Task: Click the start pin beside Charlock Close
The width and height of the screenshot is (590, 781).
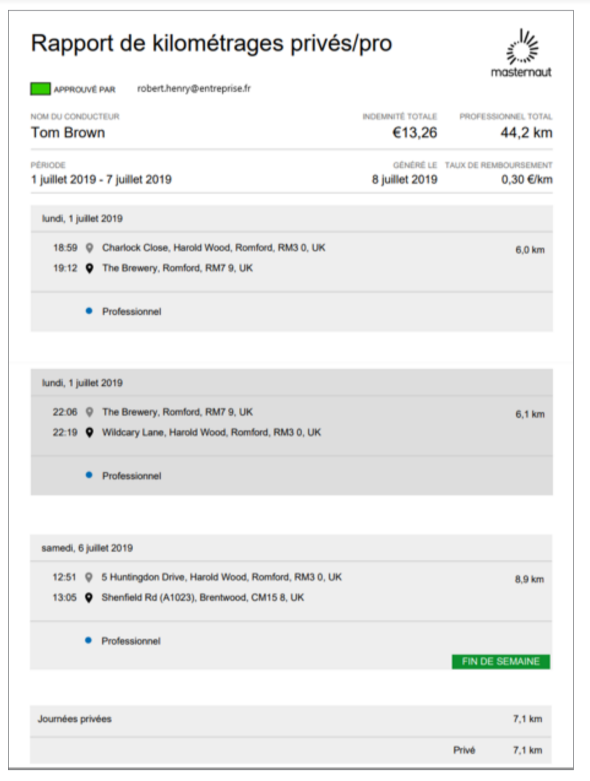Action: click(x=90, y=248)
